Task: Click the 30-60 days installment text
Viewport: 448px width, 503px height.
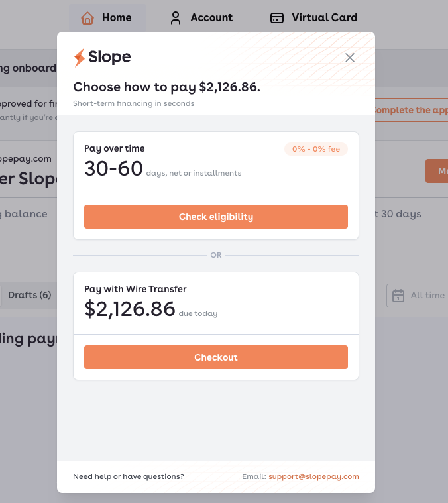Action: [x=114, y=169]
